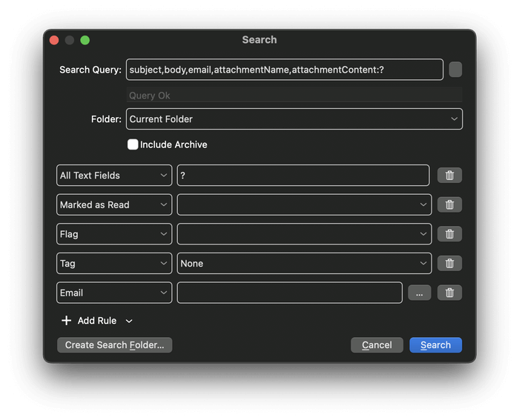Click into the Search Query text field
Screen dimensions: 519x420
pos(285,70)
